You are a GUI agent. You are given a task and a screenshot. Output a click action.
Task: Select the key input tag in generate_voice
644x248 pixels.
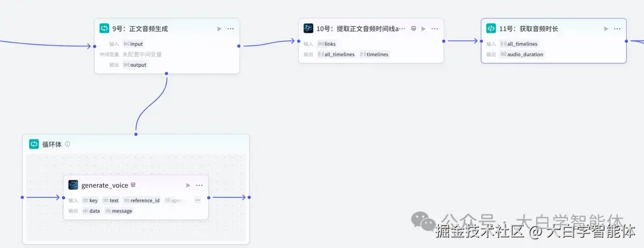[91, 200]
